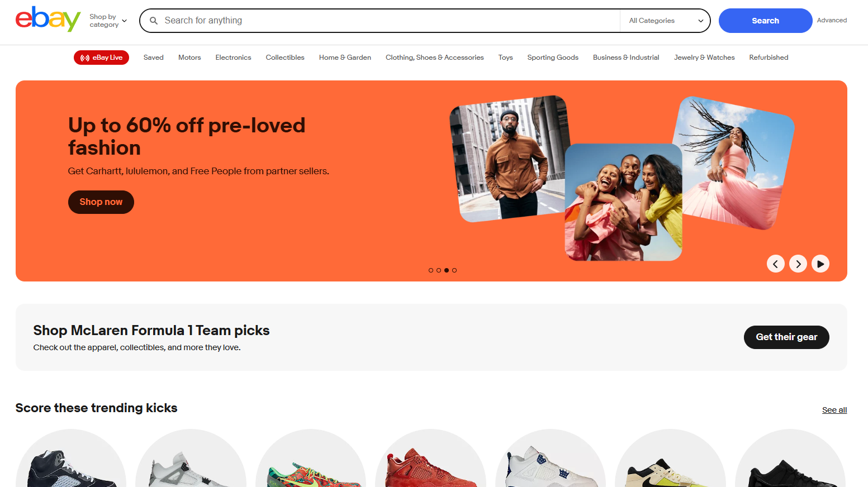The width and height of the screenshot is (868, 487).
Task: Click Get their gear button
Action: (786, 337)
